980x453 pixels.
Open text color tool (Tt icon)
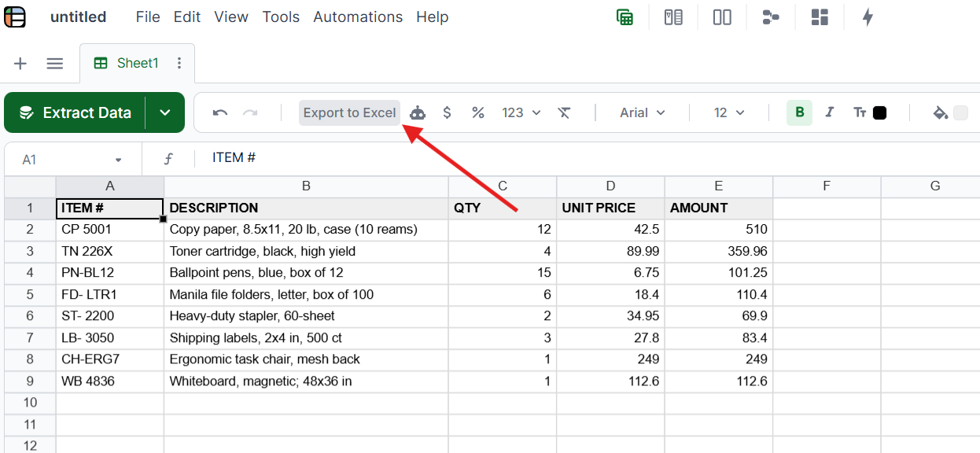pyautogui.click(x=860, y=112)
